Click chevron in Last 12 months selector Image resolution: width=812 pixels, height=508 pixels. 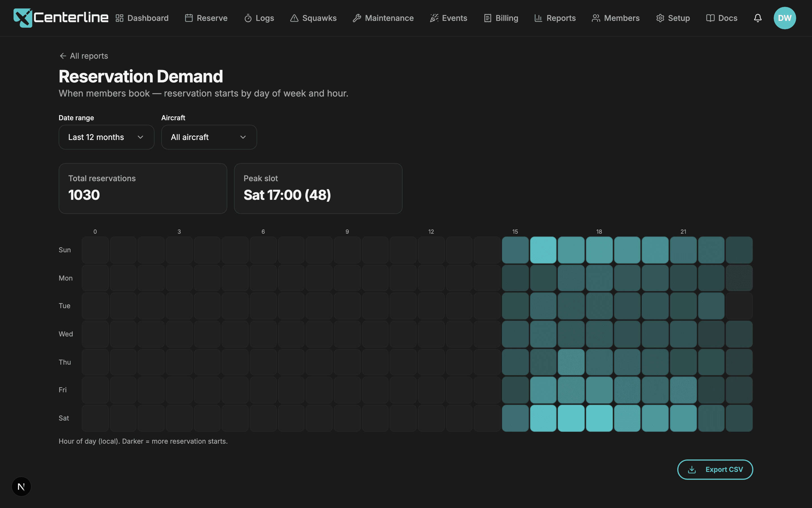click(141, 137)
